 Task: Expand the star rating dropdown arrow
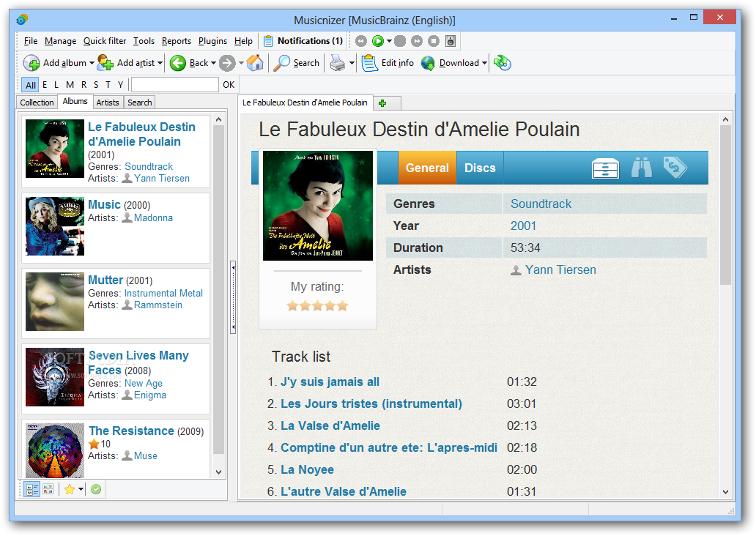[x=81, y=490]
